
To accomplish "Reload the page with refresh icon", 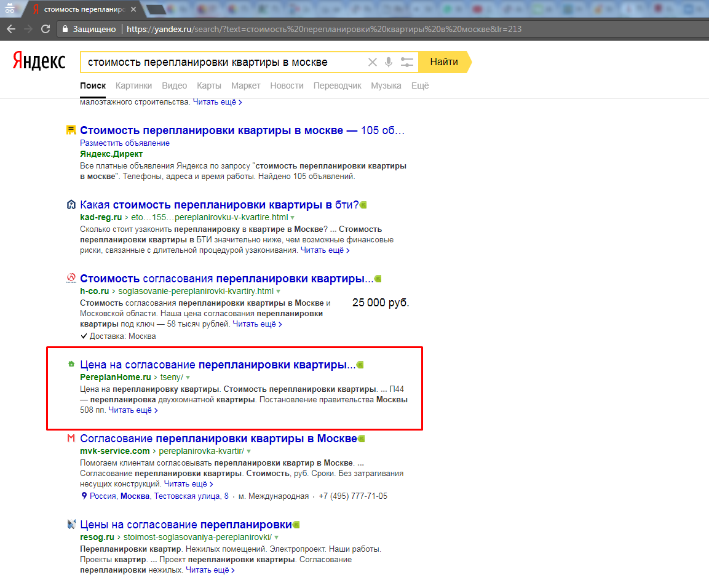I will click(x=46, y=29).
